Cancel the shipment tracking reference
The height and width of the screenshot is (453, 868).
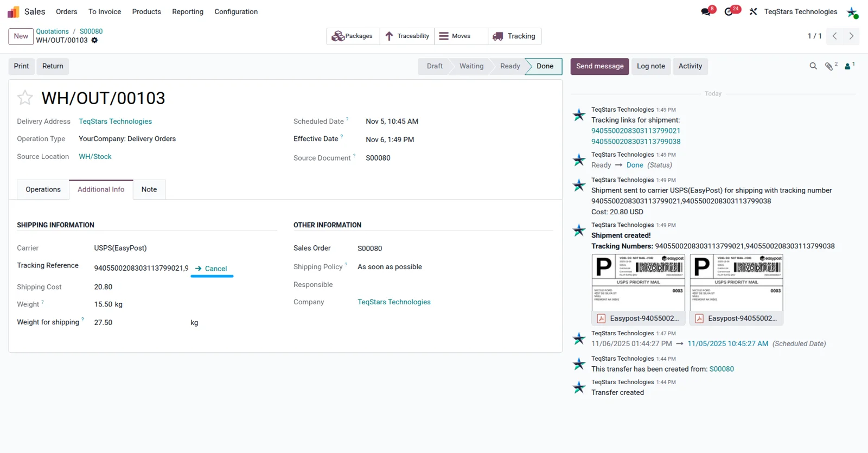point(211,269)
